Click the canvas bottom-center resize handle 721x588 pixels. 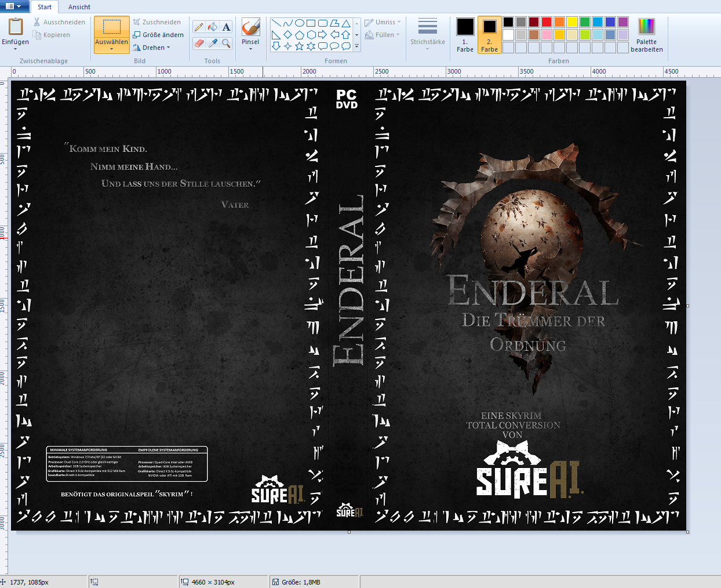point(349,532)
